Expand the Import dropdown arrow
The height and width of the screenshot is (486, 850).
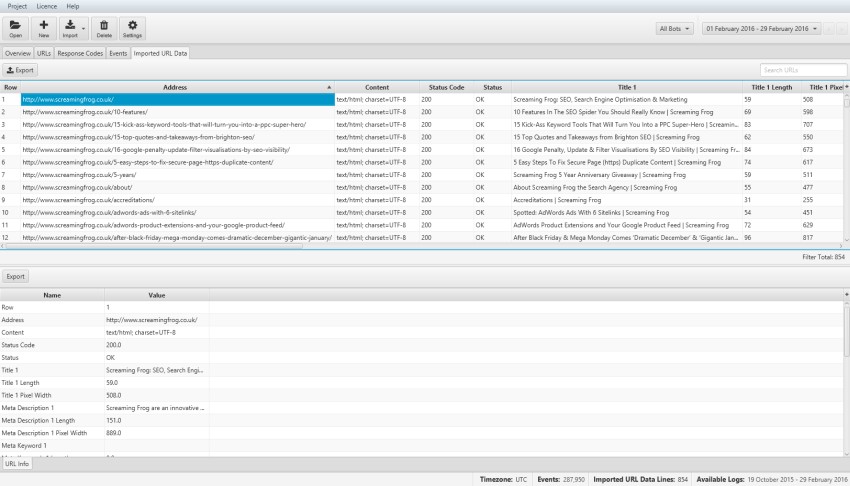pos(84,29)
